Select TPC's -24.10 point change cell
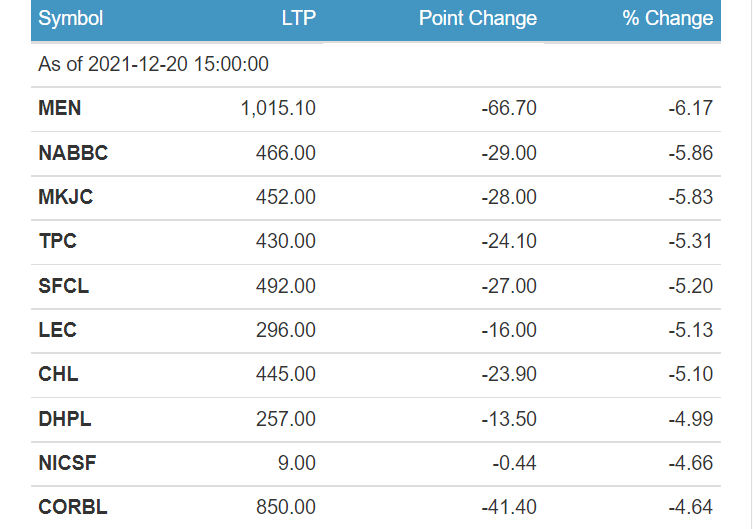Screen dimensions: 753x529 click(509, 241)
